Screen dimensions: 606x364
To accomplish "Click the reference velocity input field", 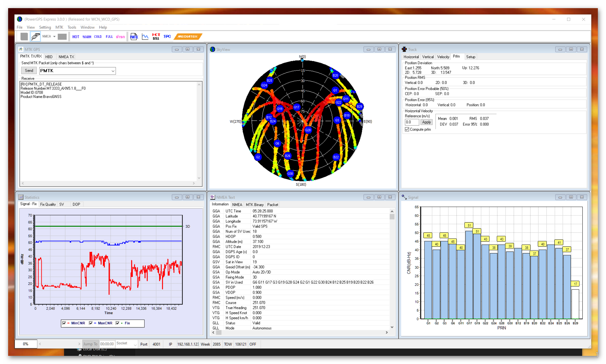I will click(x=412, y=122).
